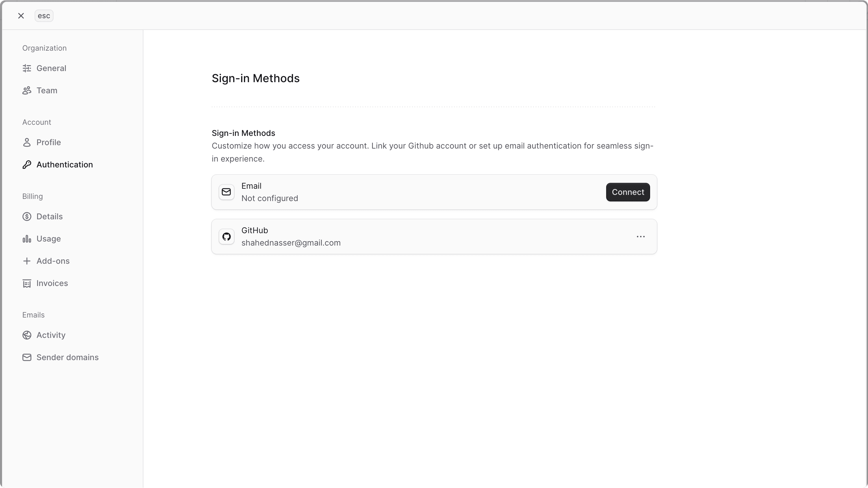The width and height of the screenshot is (868, 488).
Task: Open the GitHub row options menu
Action: click(x=641, y=236)
